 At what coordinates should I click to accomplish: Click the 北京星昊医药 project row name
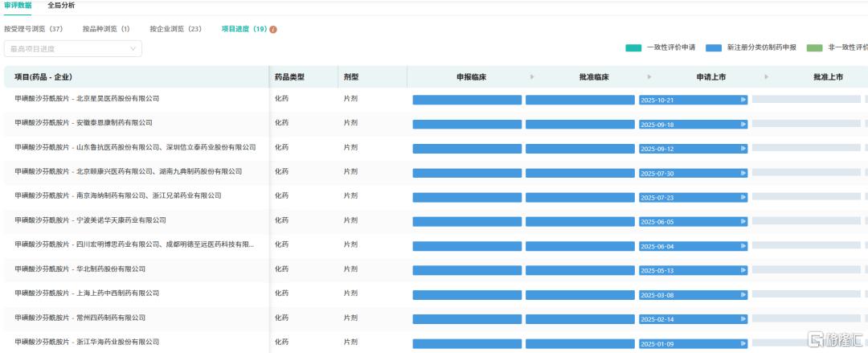coord(87,99)
